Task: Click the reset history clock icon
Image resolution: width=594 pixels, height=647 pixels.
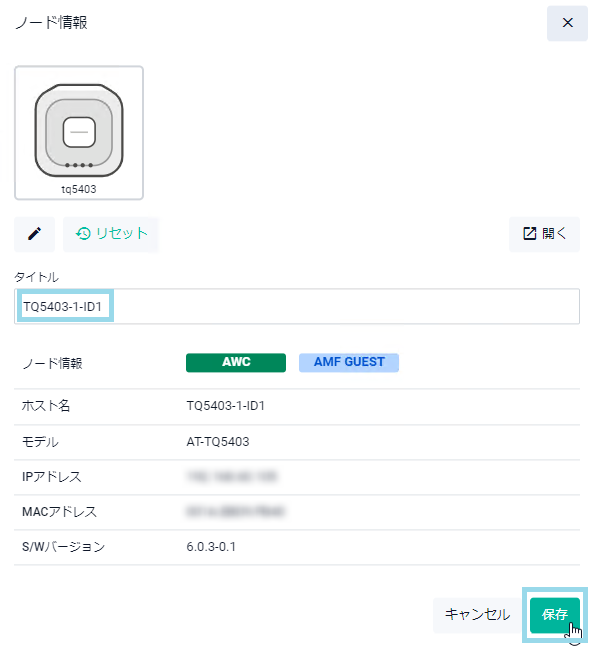Action: (x=83, y=234)
